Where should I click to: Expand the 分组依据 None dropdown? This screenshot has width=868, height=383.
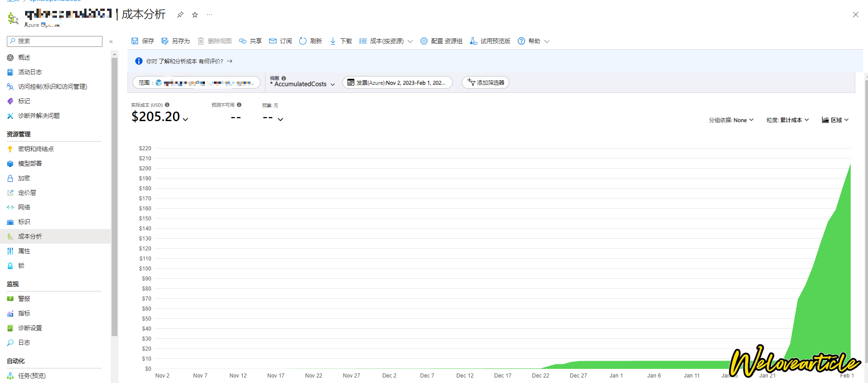click(731, 120)
